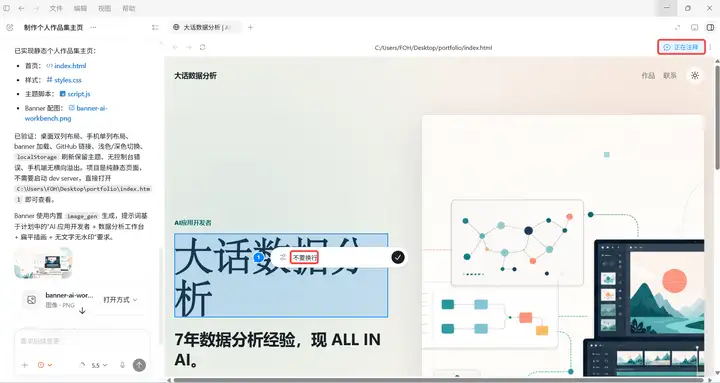The width and height of the screenshot is (720, 383).
Task: Click the 7年数据分析经验 subheading text
Action: pos(277,349)
